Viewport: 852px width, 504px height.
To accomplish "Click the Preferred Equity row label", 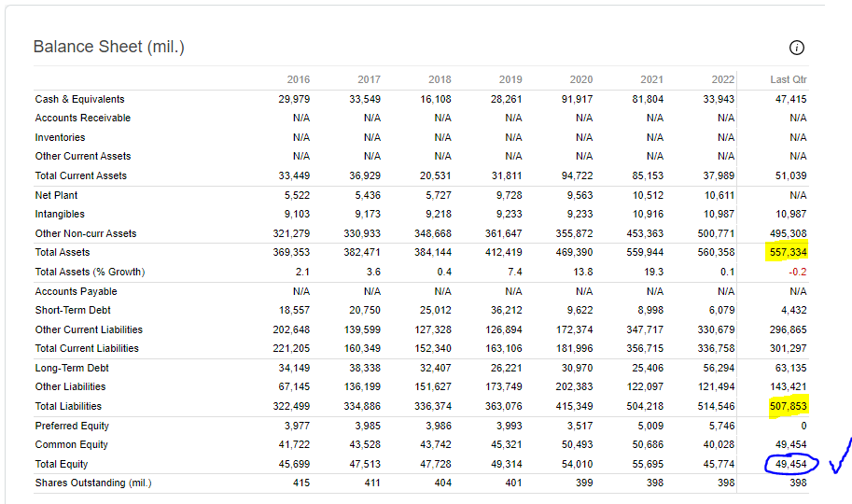I will click(72, 426).
